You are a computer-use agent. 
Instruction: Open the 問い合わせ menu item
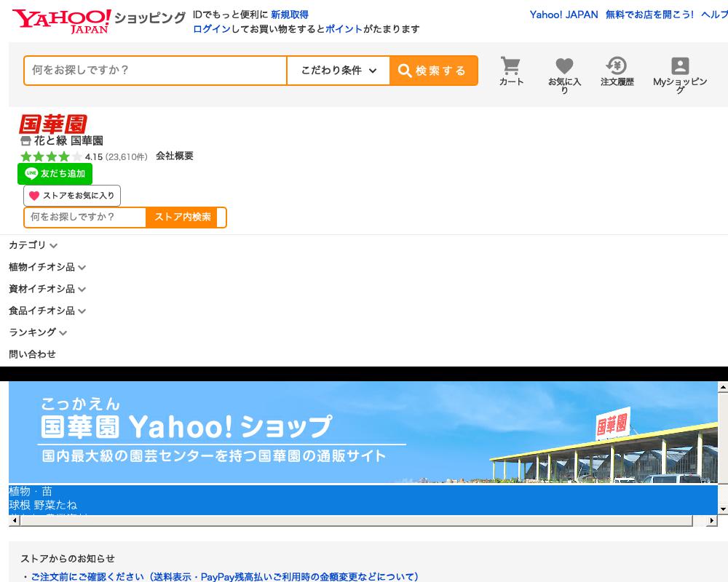[32, 354]
